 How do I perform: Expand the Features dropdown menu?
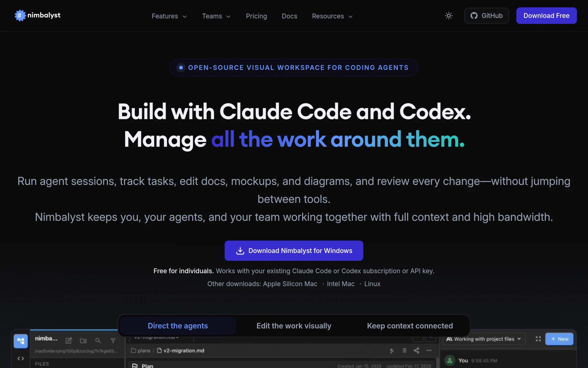(169, 16)
